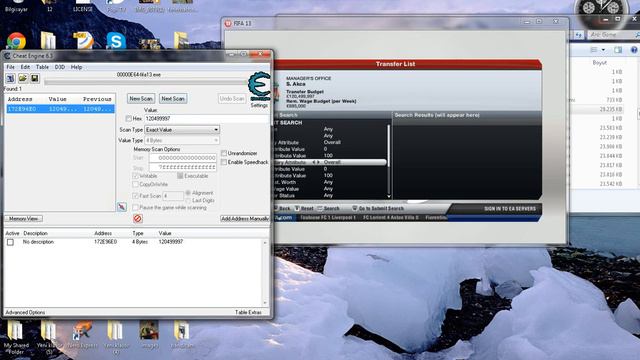Click the Stop address field
The image size is (640, 360).
click(x=182, y=167)
